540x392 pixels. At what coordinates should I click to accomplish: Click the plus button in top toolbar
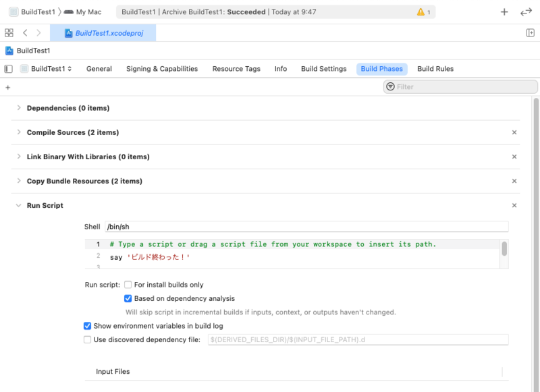504,12
